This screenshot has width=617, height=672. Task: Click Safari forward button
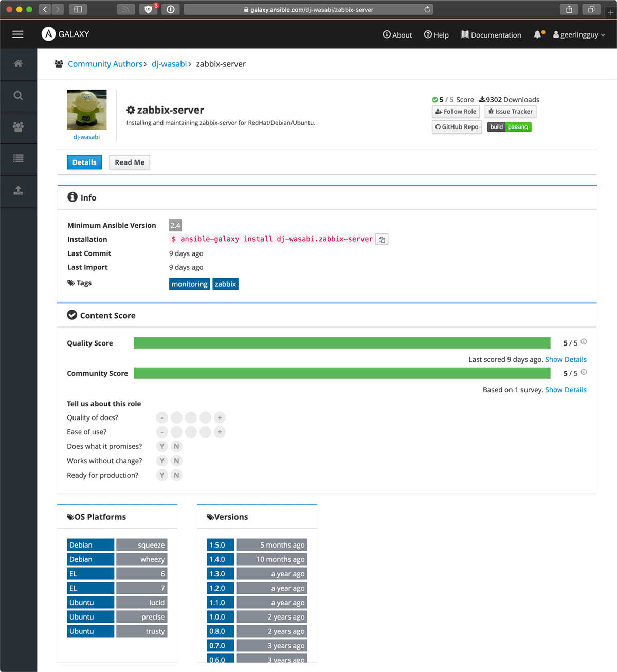(x=58, y=9)
